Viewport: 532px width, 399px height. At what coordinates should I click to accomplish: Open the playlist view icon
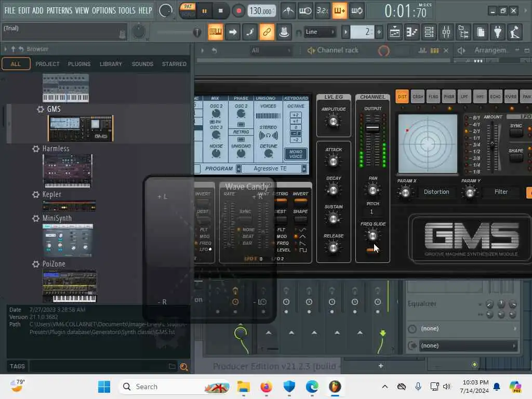(x=395, y=32)
